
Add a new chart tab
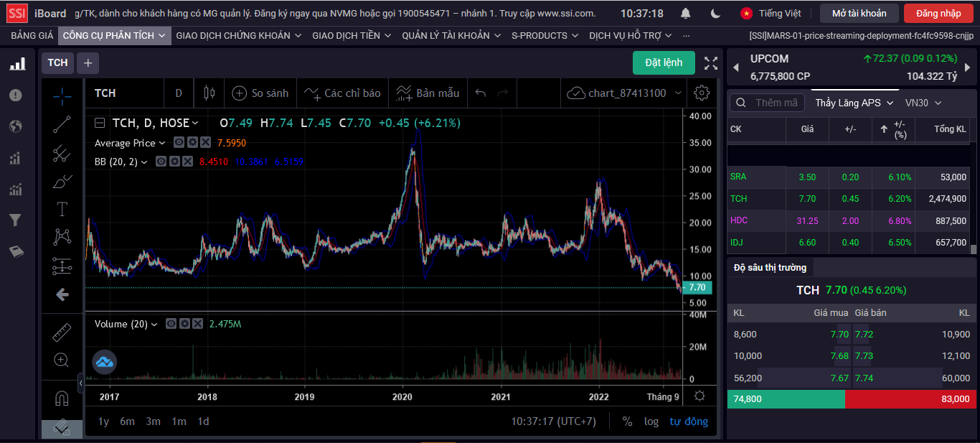click(88, 62)
